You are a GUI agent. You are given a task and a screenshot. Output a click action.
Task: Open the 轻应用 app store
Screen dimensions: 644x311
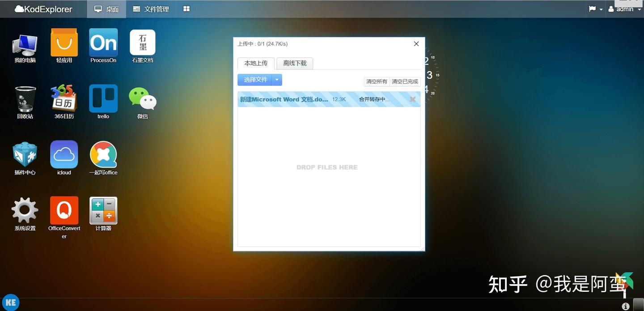pos(64,43)
